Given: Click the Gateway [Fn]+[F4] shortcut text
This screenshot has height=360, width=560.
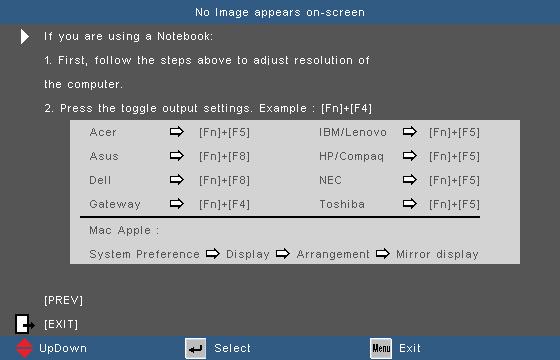Looking at the screenshot, I should point(224,204).
